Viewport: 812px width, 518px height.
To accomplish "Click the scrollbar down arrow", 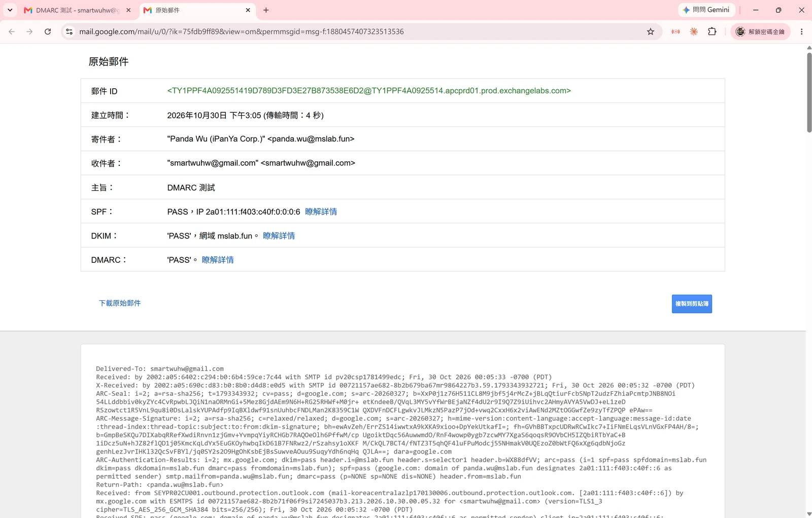I will [809, 514].
